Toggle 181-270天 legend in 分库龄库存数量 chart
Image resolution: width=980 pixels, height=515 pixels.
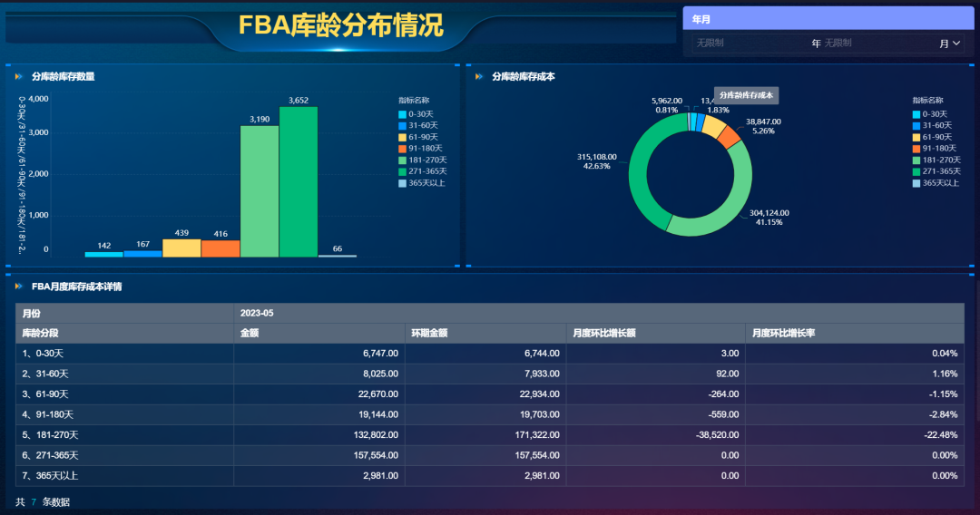[x=423, y=160]
